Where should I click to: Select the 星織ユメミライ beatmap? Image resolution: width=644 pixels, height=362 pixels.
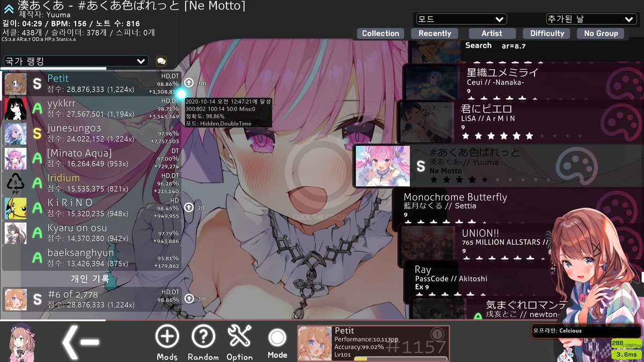click(523, 82)
